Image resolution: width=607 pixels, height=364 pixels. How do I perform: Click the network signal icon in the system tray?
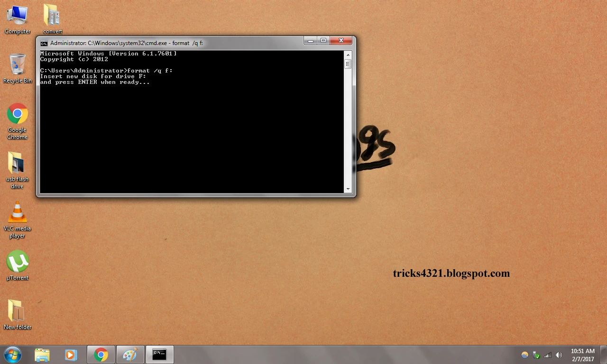547,355
